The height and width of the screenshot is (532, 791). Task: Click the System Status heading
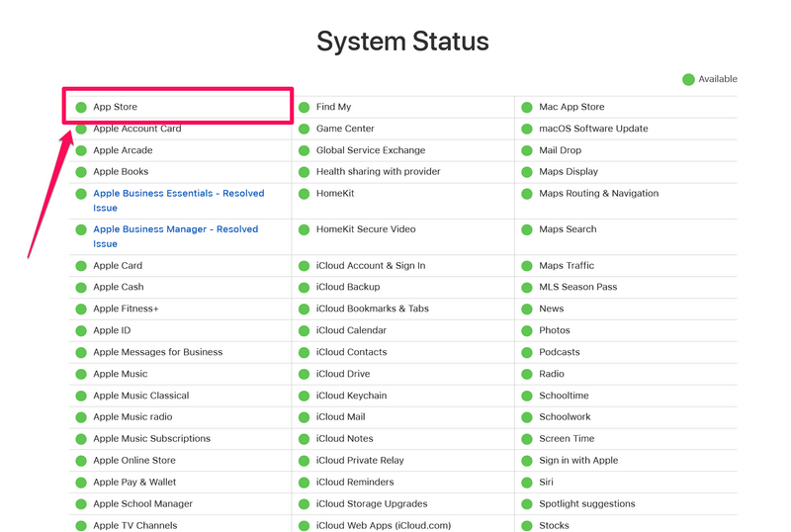[402, 42]
